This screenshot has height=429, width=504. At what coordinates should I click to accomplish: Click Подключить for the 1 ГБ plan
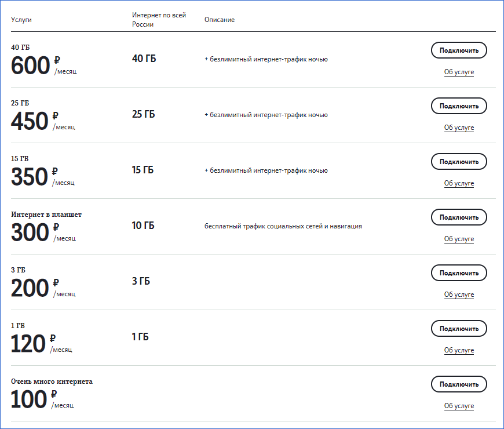(459, 328)
